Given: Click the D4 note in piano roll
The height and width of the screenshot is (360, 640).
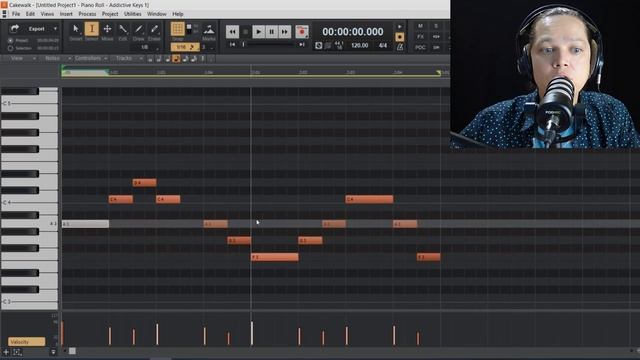Looking at the screenshot, I should click(144, 182).
